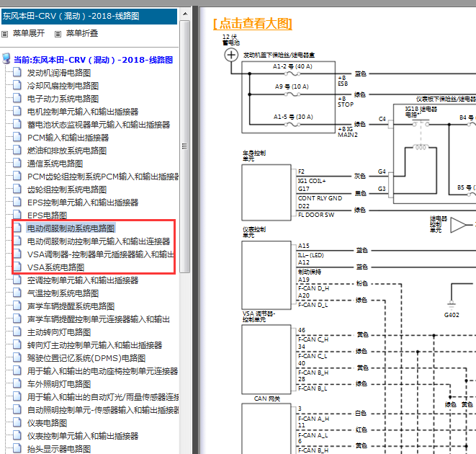
Task: Open 电动伺服制动控制单元输入和输出连接器
Action: (99, 241)
